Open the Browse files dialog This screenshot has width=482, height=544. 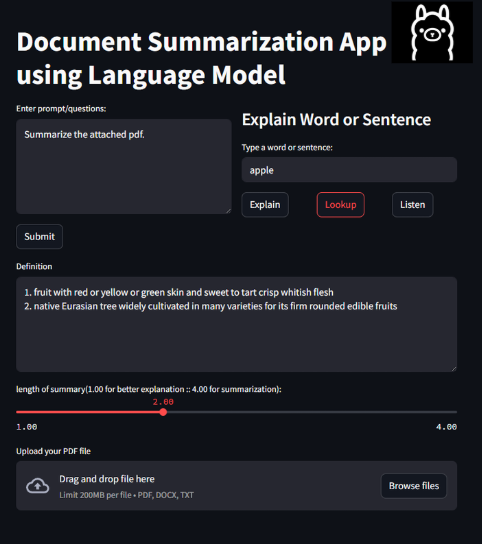(x=414, y=486)
